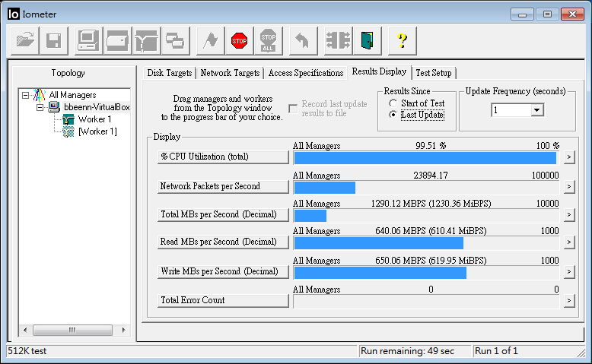Click CPU Utilization progress bar

tap(426, 157)
